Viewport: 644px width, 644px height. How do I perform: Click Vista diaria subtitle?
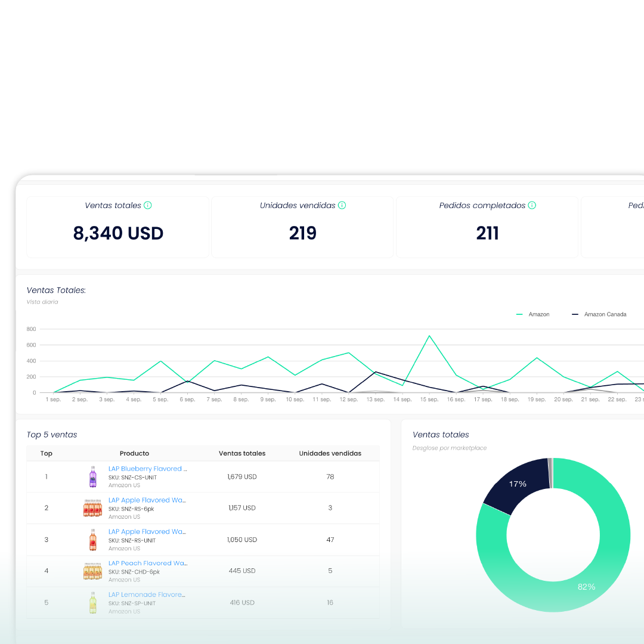click(x=42, y=302)
